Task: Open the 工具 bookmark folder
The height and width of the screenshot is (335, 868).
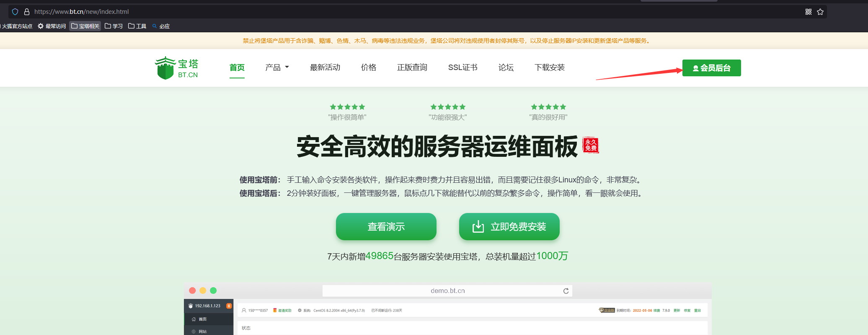Action: tap(137, 26)
